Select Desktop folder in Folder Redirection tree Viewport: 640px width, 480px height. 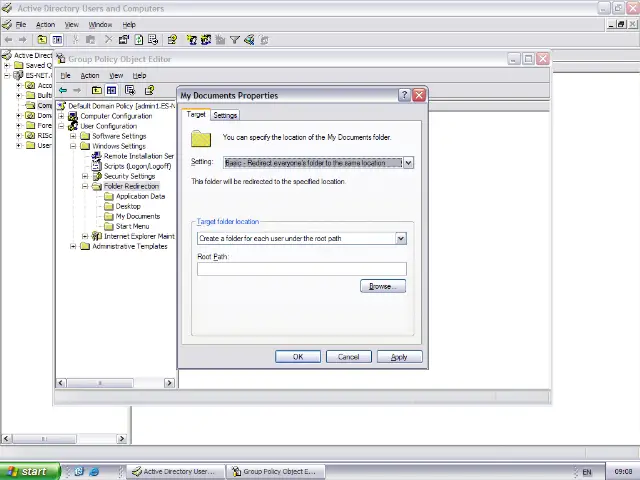coord(128,206)
